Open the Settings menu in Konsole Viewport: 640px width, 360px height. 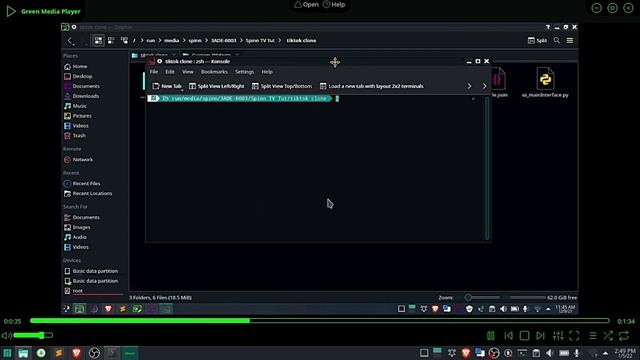(x=244, y=72)
